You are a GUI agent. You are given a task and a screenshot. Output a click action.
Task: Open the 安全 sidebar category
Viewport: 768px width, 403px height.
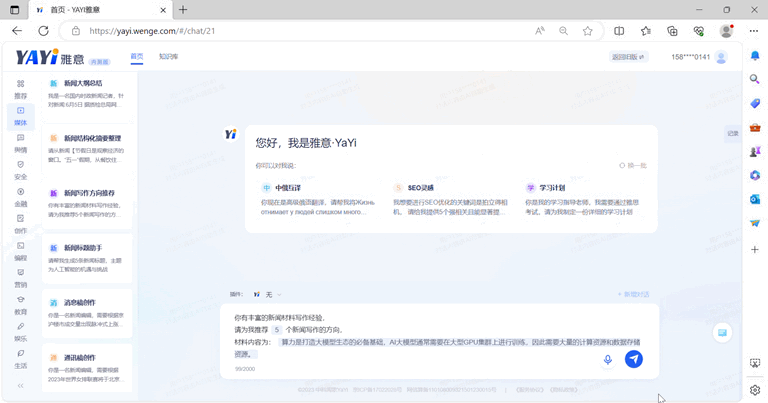click(21, 170)
